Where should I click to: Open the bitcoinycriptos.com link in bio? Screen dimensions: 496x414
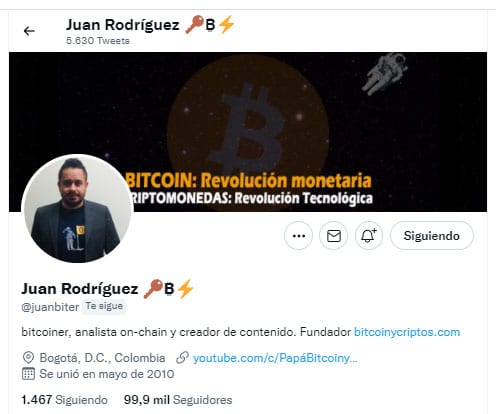click(407, 332)
